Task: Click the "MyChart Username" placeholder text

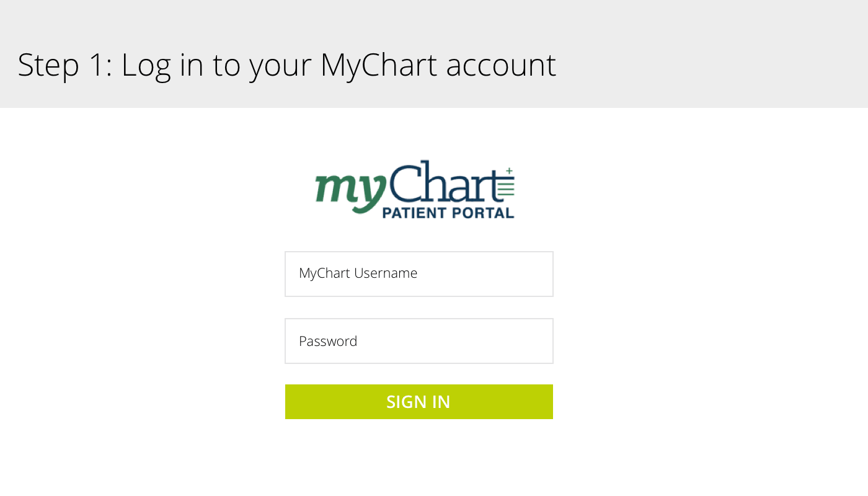Action: tap(358, 273)
